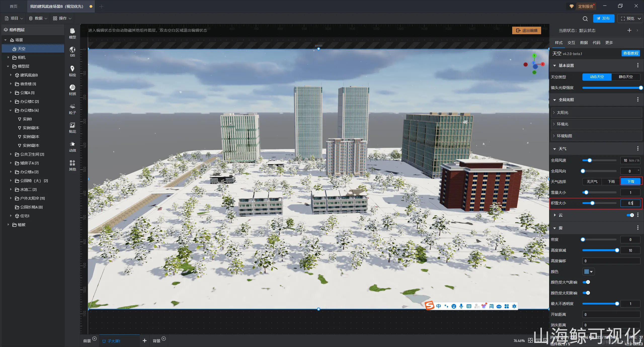Viewport: 644px width, 347px height.
Task: Switch to the 交互 tab
Action: (x=571, y=42)
